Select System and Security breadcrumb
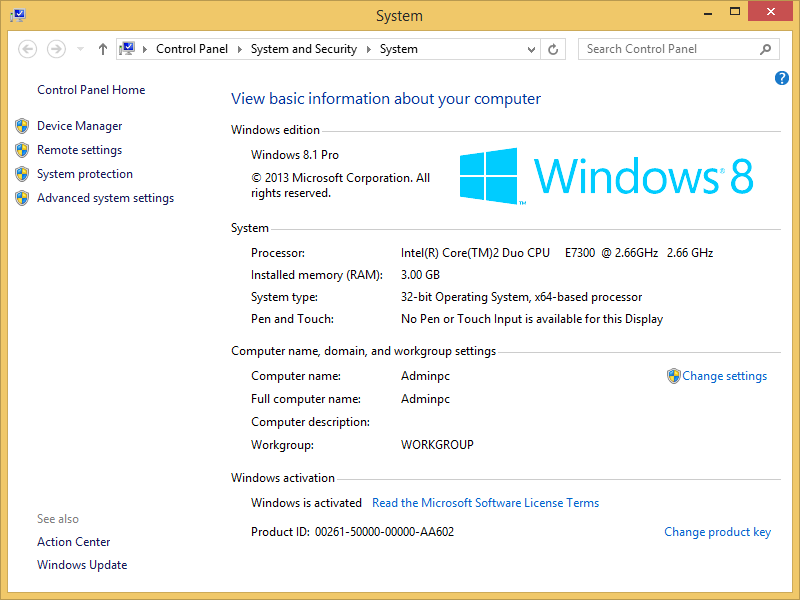The height and width of the screenshot is (600, 800). 304,49
